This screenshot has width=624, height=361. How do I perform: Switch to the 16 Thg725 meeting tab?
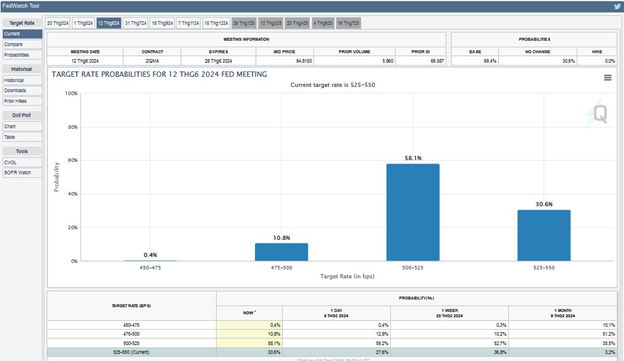pos(348,23)
